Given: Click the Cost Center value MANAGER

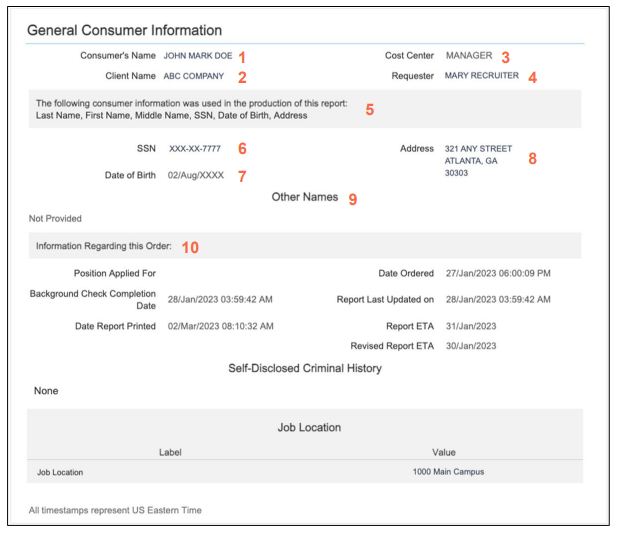Looking at the screenshot, I should (469, 56).
